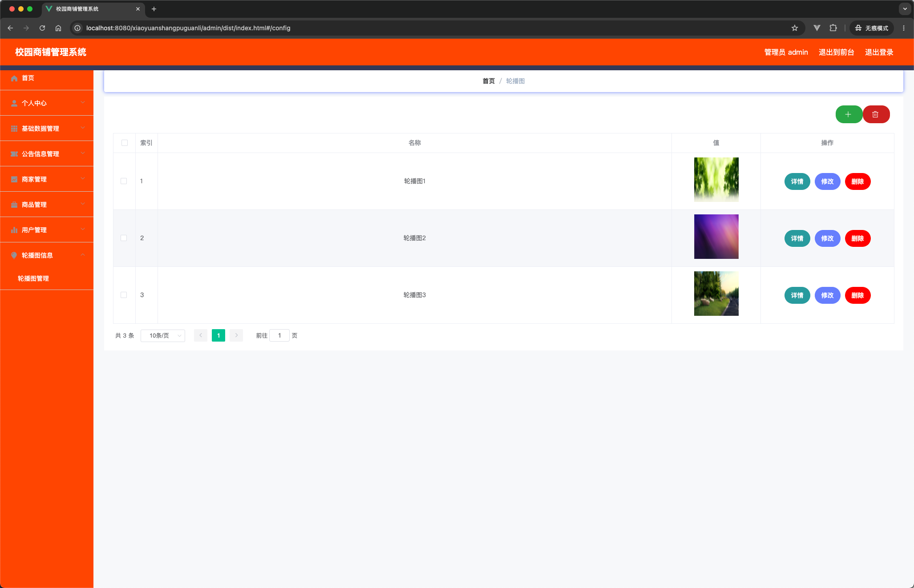Open 首页 in the sidebar menu
The height and width of the screenshot is (588, 914).
(x=47, y=78)
